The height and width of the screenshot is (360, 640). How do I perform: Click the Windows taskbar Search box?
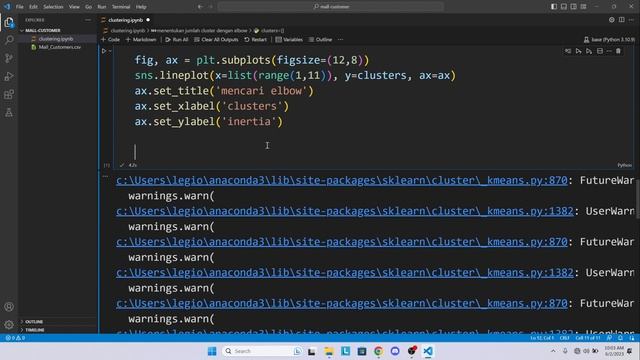pyautogui.click(x=262, y=351)
